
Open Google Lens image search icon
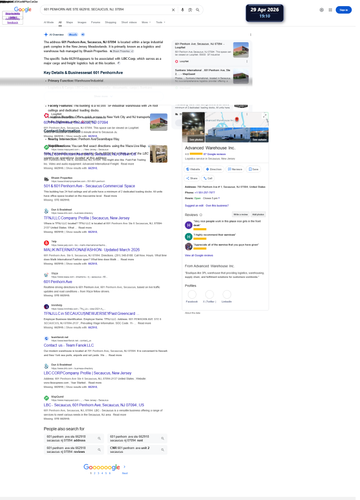click(190, 10)
